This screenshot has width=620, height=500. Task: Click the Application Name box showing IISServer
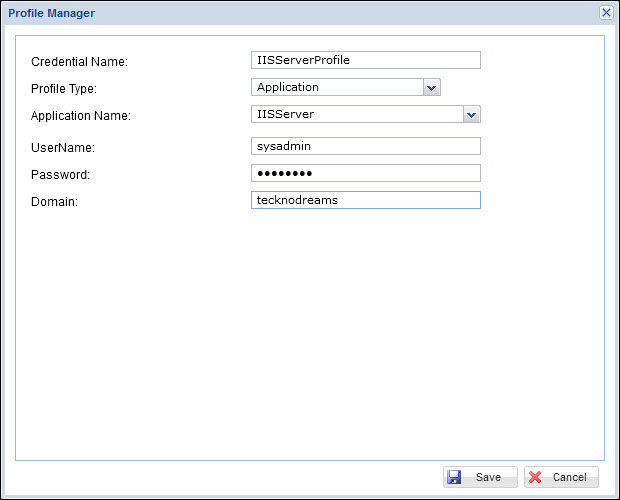(356, 114)
